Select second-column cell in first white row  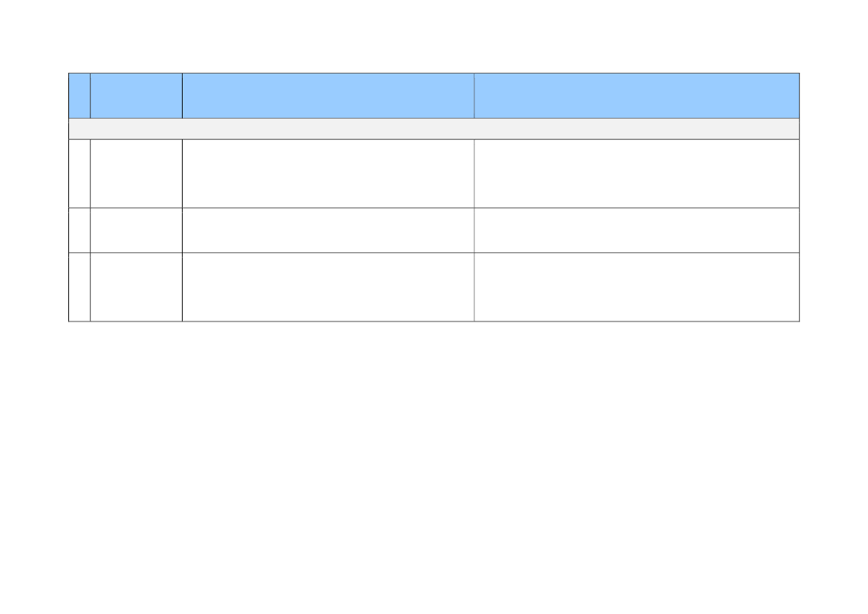(x=136, y=174)
